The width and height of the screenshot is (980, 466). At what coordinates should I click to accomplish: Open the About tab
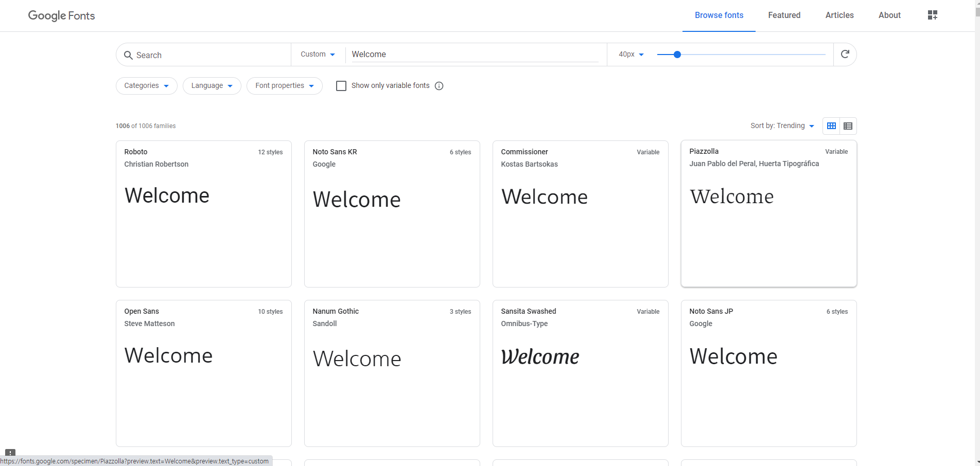pos(889,15)
